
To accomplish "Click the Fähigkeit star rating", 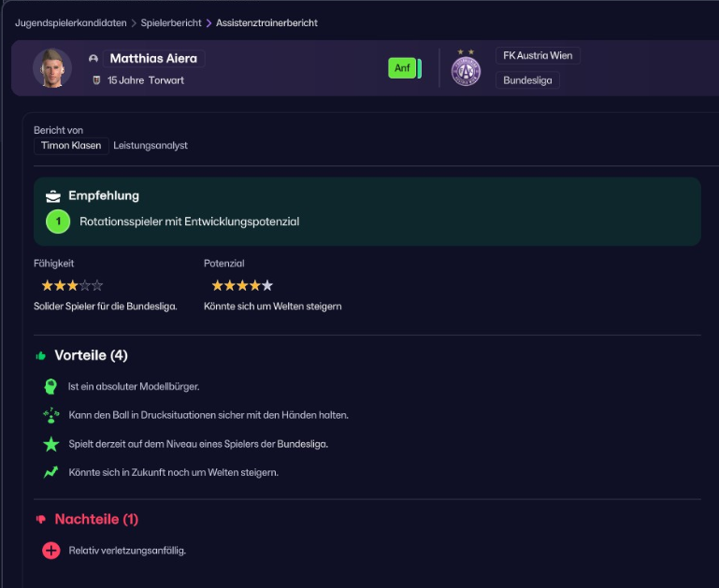I will [x=72, y=285].
